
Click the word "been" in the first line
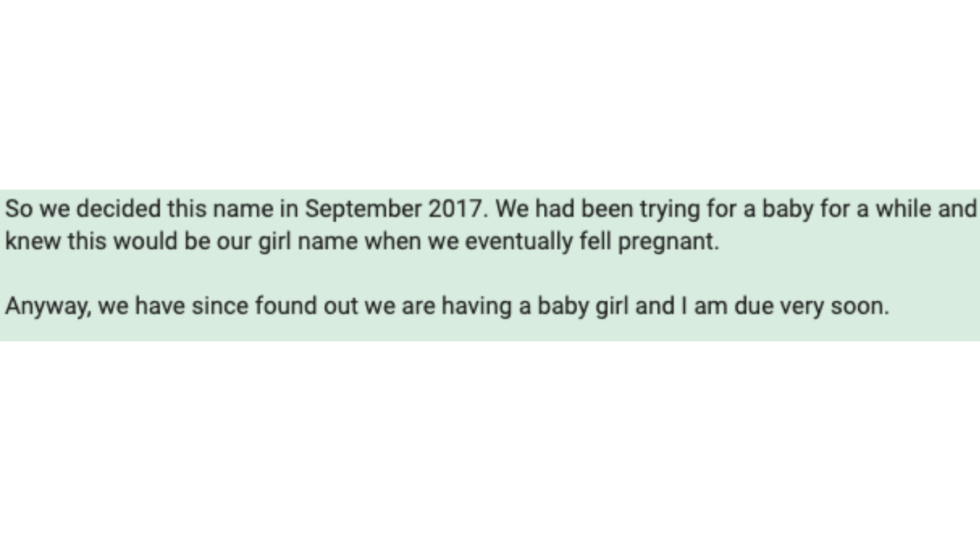602,209
